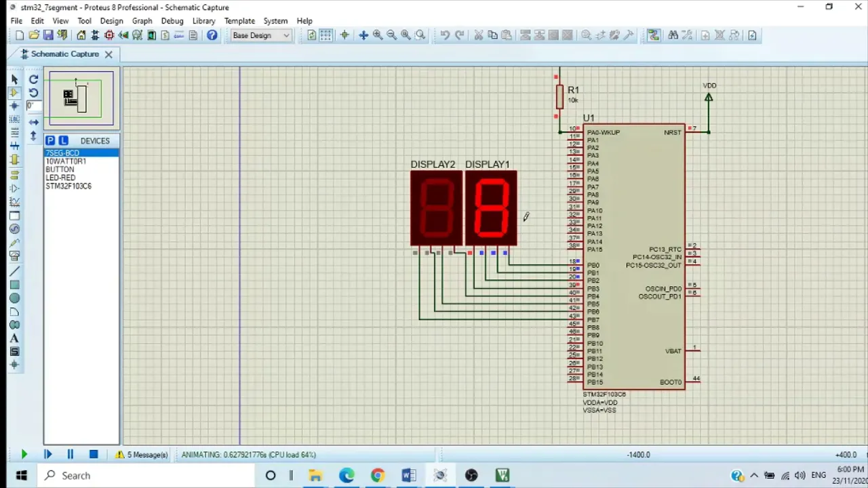Select 7SEG-BCD in device list

81,153
